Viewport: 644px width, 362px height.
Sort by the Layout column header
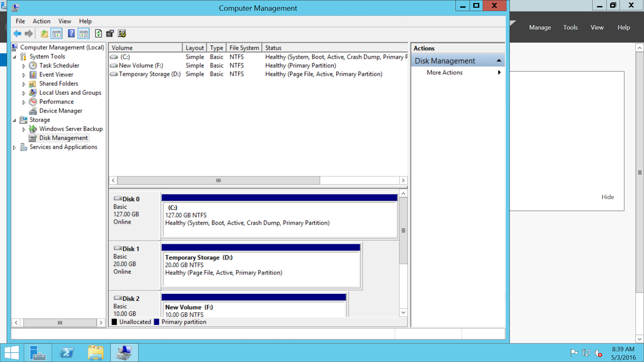195,48
